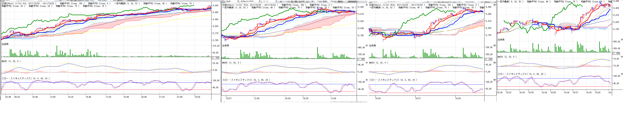Click the ×100 volume scale box in rightmost chart
This screenshot has width=644, height=114.
pos(616,53)
